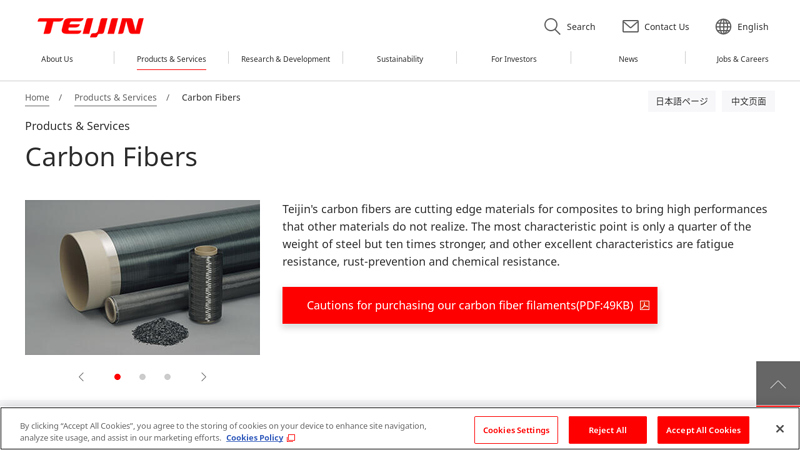Screen dimensions: 800x450
Task: Show next carousel image
Action: click(204, 377)
